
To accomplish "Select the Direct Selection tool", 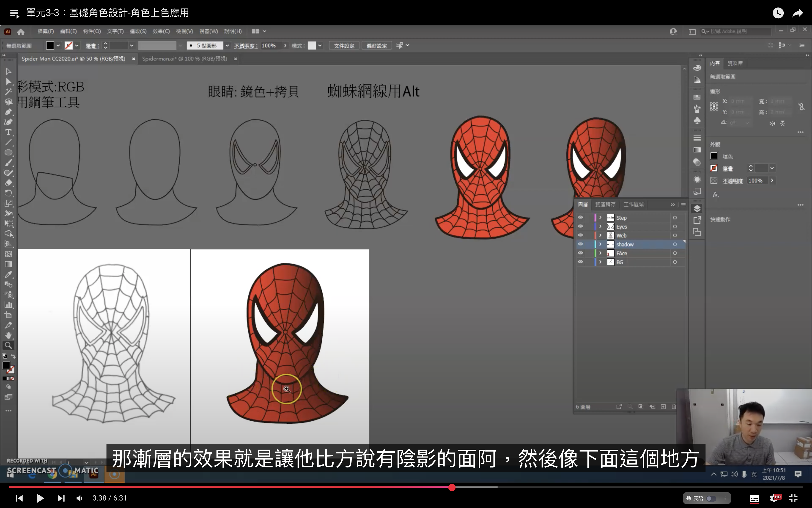I will coord(8,82).
